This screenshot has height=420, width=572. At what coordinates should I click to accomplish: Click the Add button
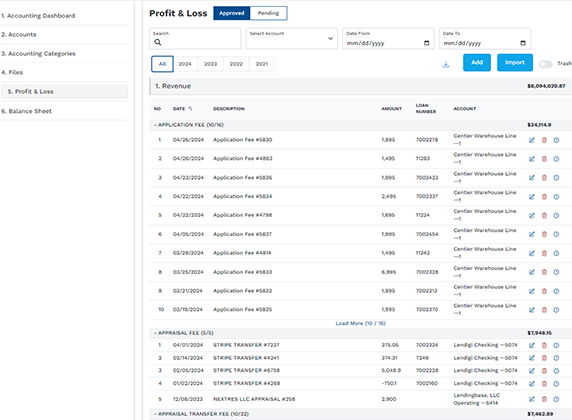point(477,62)
